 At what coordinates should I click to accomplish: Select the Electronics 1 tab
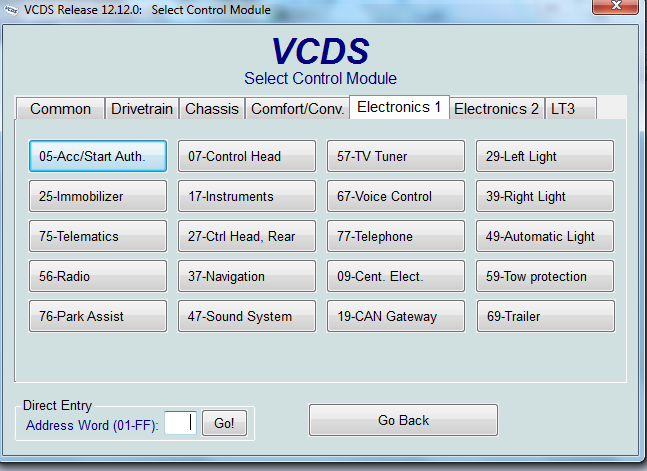pos(399,107)
